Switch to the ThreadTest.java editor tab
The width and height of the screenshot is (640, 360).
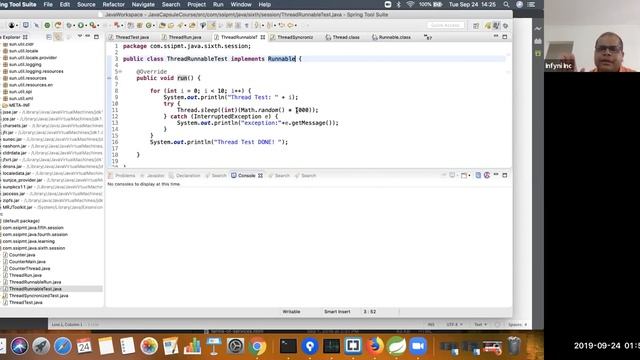(132, 37)
